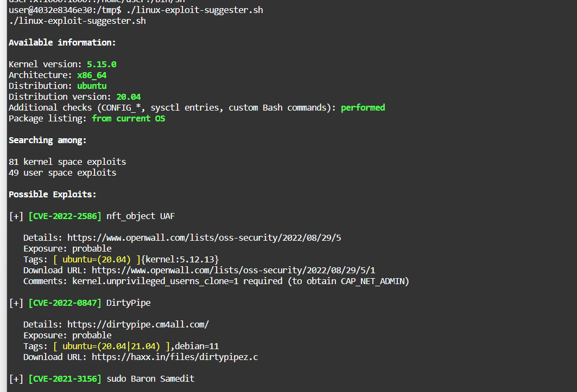Click the 'from current OS' package listing value

(129, 118)
